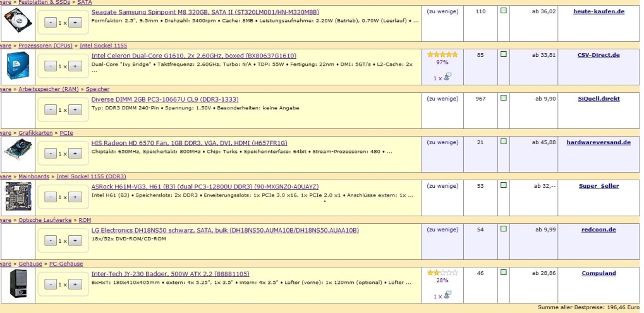Select the 'ab 45,88' price of HIS Radeon
Screen dimensions: 644x313
tap(544, 142)
